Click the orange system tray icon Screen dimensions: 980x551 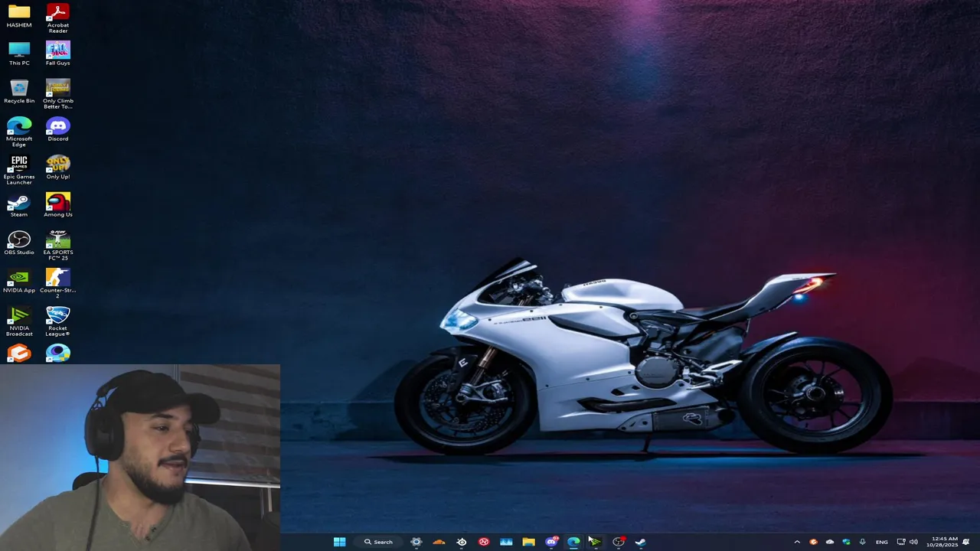813,542
